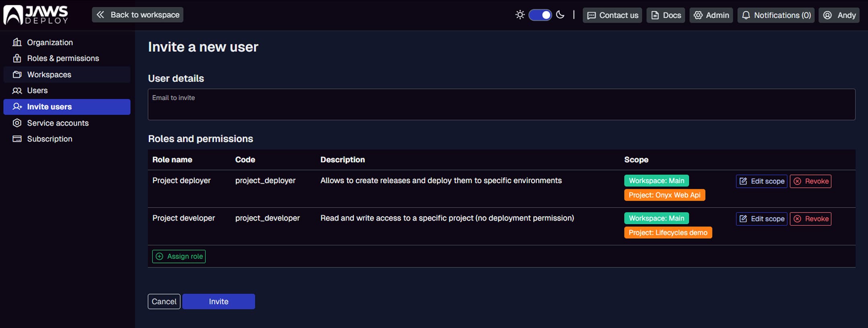868x328 pixels.
Task: Open Contact us
Action: click(612, 15)
